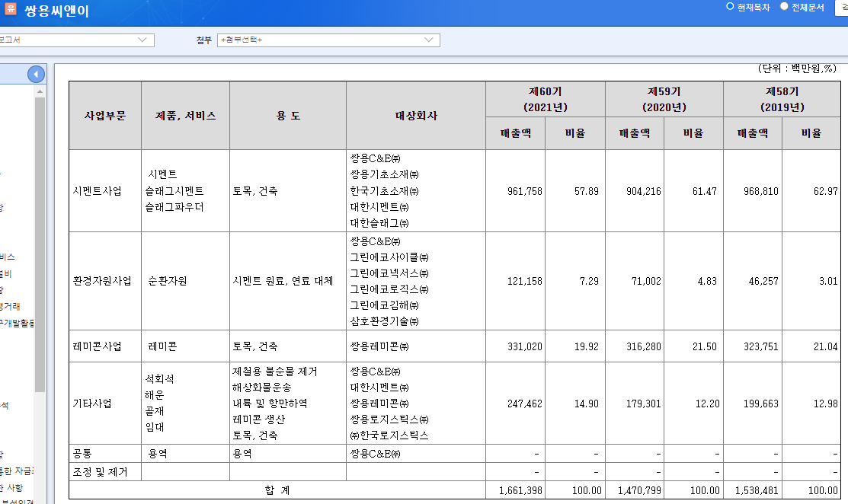Click the 57.89 ratio value
The image size is (848, 504).
(586, 191)
